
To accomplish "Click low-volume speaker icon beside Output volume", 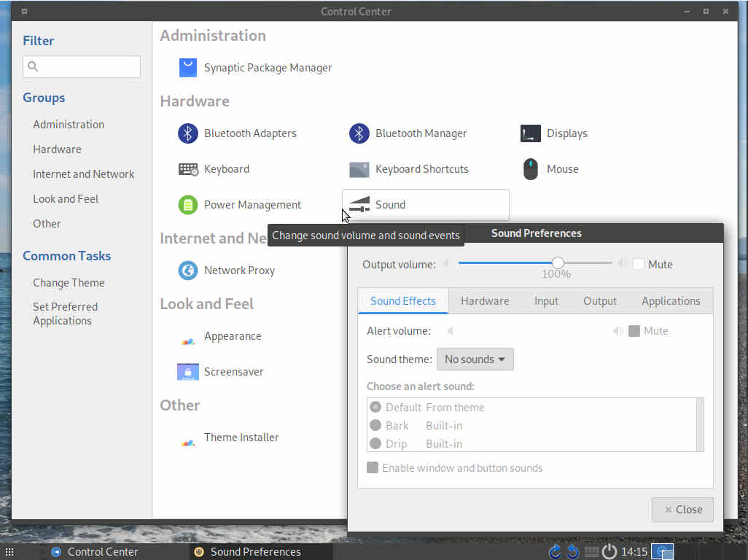I will [446, 263].
